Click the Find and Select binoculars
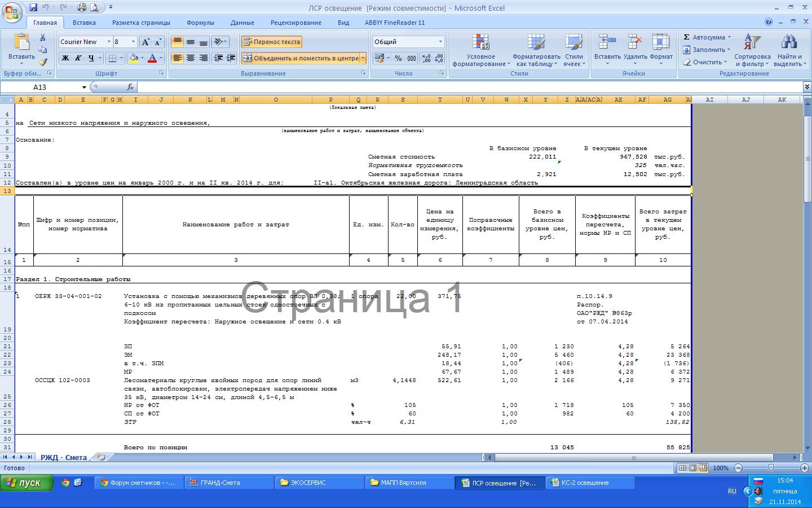 pyautogui.click(x=788, y=42)
